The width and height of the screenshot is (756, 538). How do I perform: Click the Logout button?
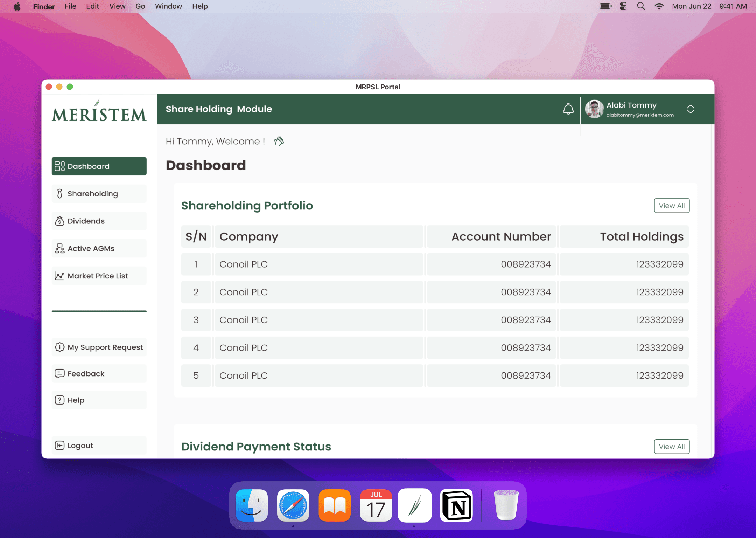99,446
